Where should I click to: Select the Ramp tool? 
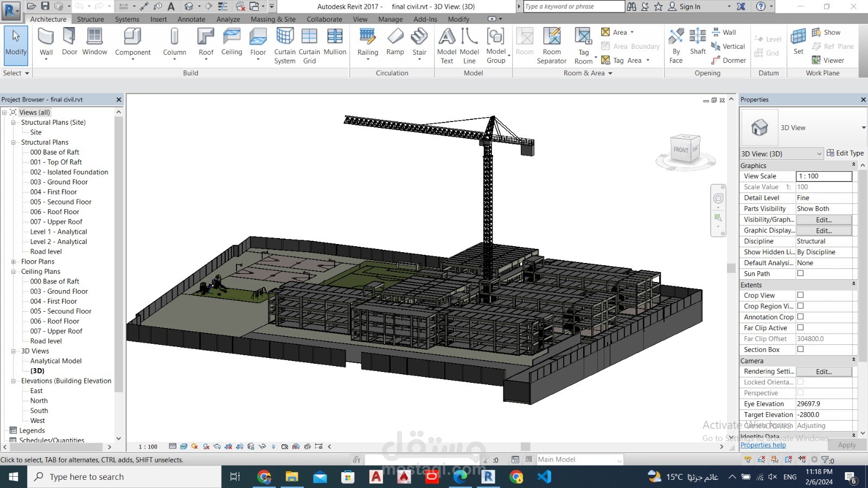pos(395,42)
